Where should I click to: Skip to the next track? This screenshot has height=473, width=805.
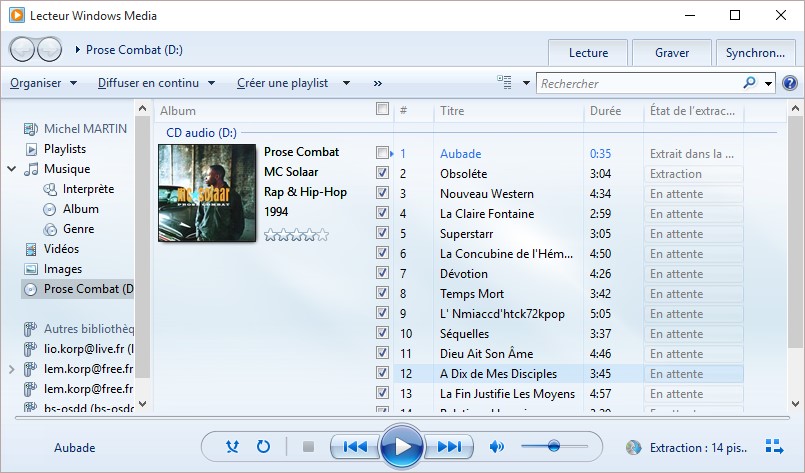pyautogui.click(x=449, y=447)
